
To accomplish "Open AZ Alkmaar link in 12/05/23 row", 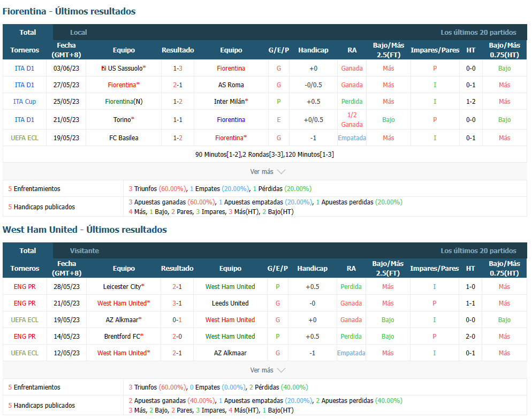I will point(230,353).
